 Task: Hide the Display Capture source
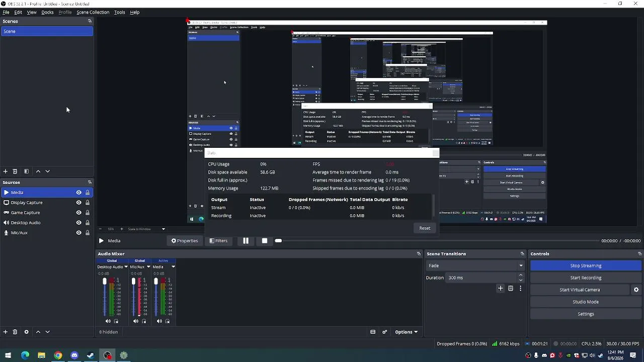point(78,203)
